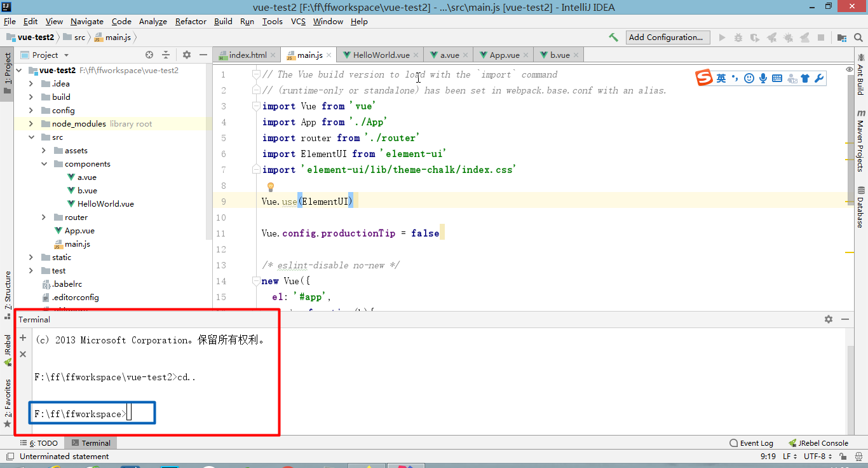This screenshot has height=468, width=868.
Task: Hide the Terminal panel
Action: (844, 319)
